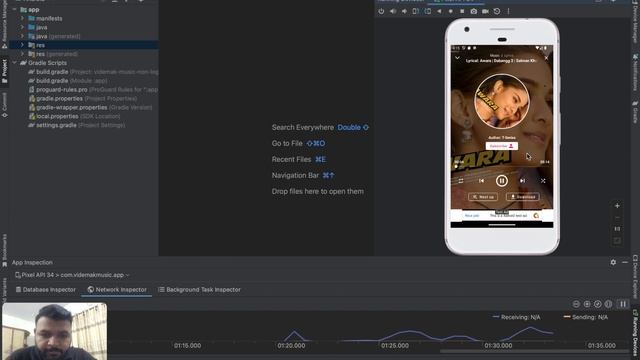
Task: Skip to the previous track in the phone player
Action: point(481,180)
